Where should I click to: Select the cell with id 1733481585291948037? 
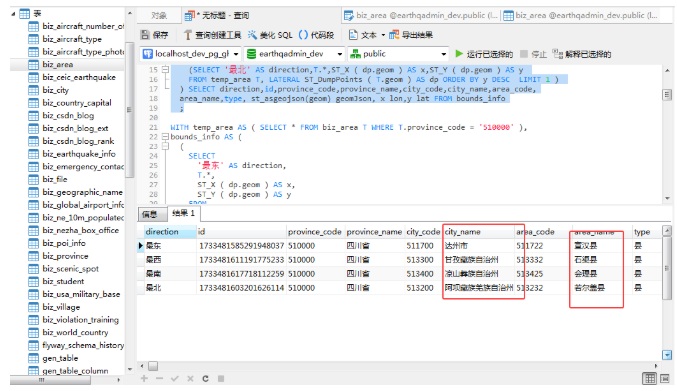click(241, 246)
